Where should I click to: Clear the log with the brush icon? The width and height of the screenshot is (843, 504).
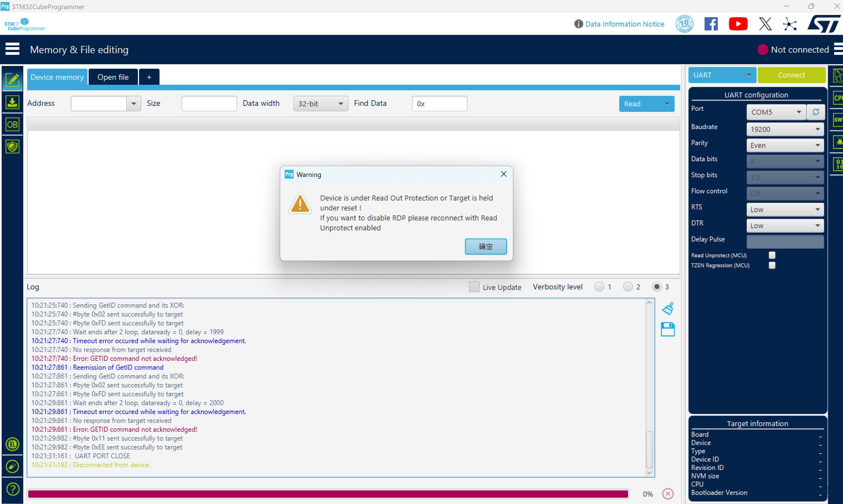tap(668, 308)
